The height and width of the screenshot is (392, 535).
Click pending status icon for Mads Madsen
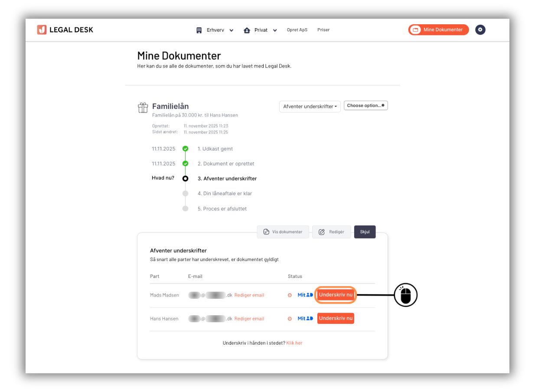[290, 295]
